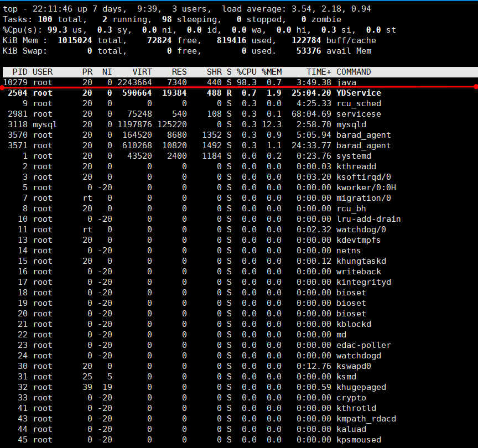Click the 25:04.20 TIME+ value
This screenshot has width=478, height=448.
pos(311,93)
